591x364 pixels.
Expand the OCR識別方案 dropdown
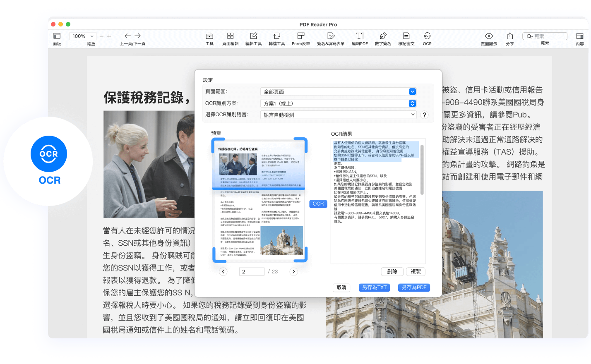pos(412,103)
